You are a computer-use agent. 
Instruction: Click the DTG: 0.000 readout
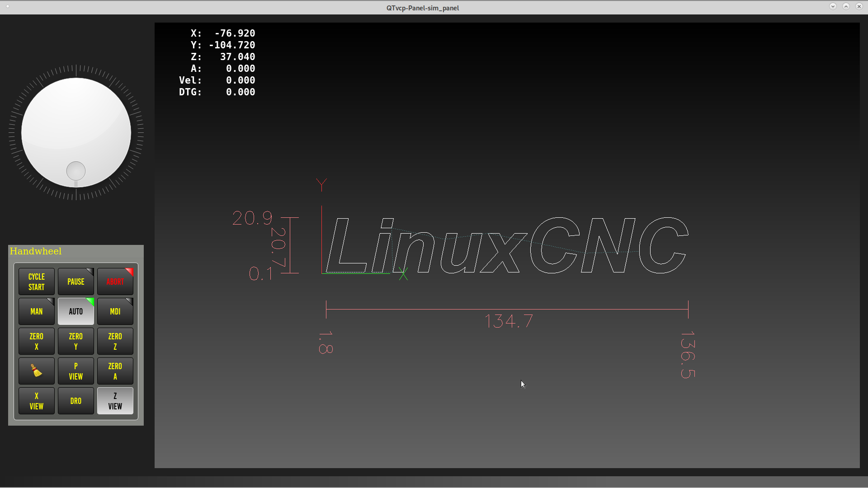pyautogui.click(x=217, y=92)
